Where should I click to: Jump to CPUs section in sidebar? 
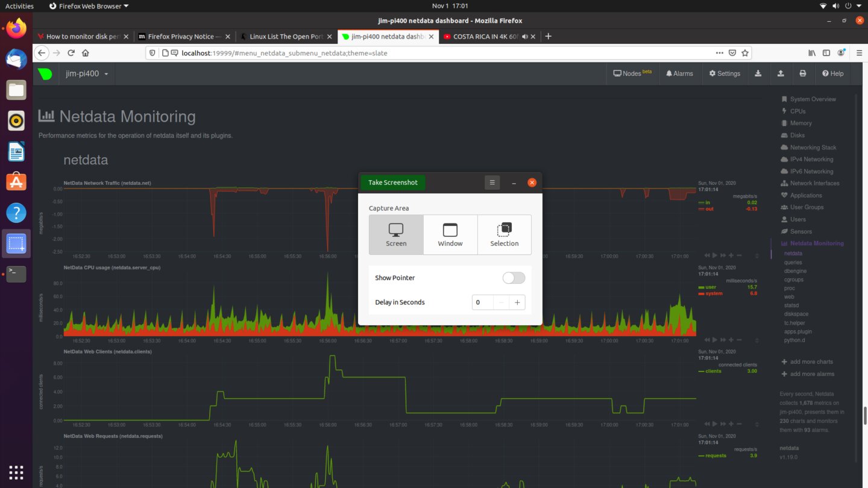(793, 111)
